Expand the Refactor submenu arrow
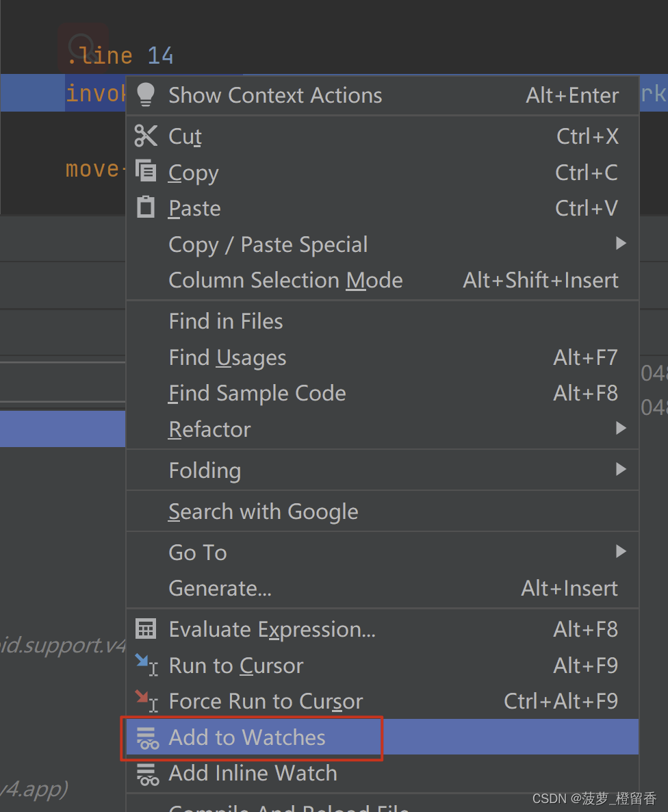This screenshot has width=668, height=812. [x=621, y=428]
